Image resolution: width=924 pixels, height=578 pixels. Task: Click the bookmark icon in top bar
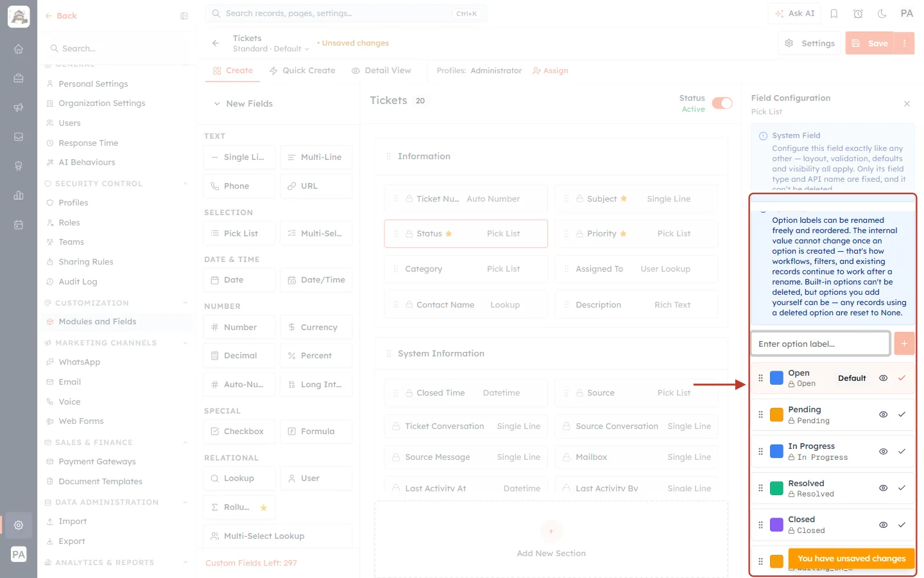[834, 13]
